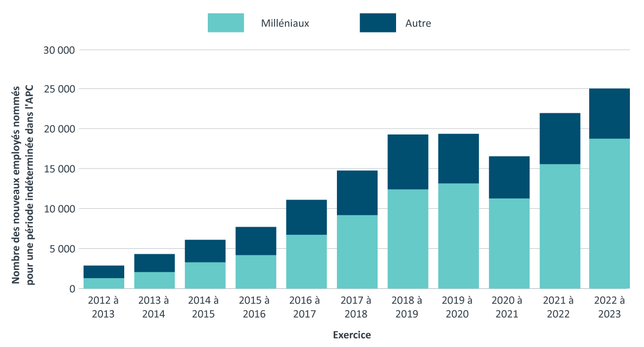Click the Autre bar segment for 2022 à 2023

[609, 113]
